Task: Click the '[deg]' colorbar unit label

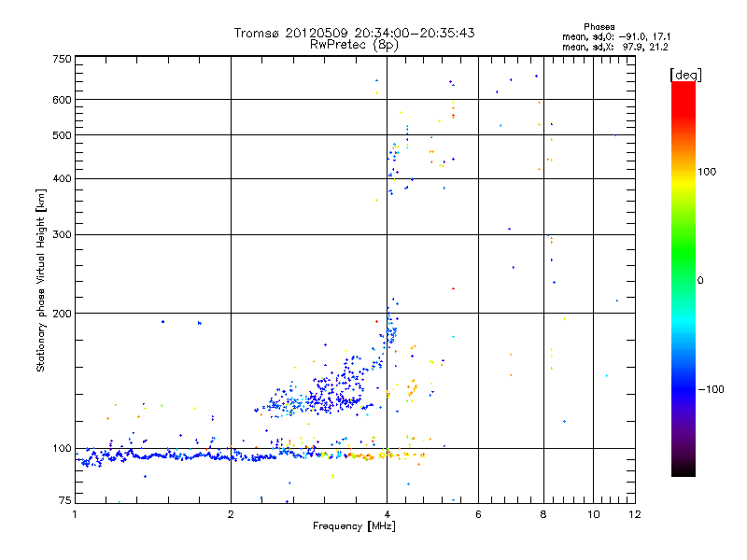Action: click(685, 75)
